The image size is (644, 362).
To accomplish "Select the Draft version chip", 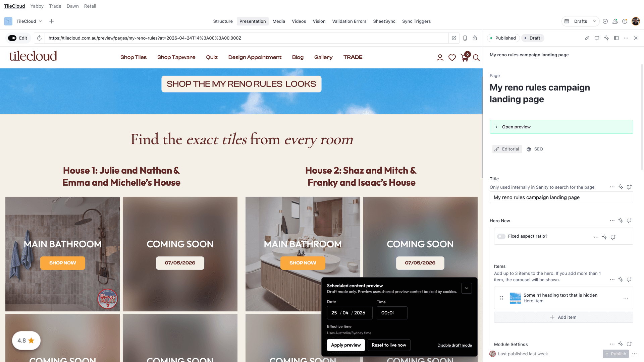I will pyautogui.click(x=533, y=38).
